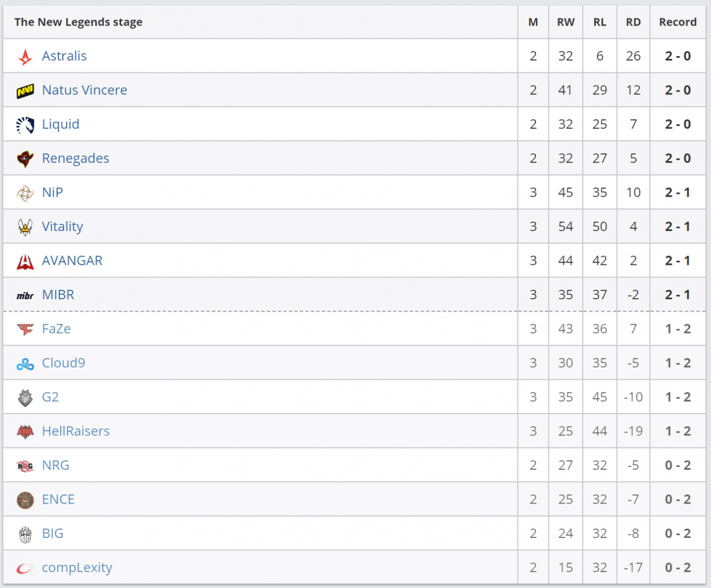
Task: Click the Renegades team logo icon
Action: [x=25, y=159]
